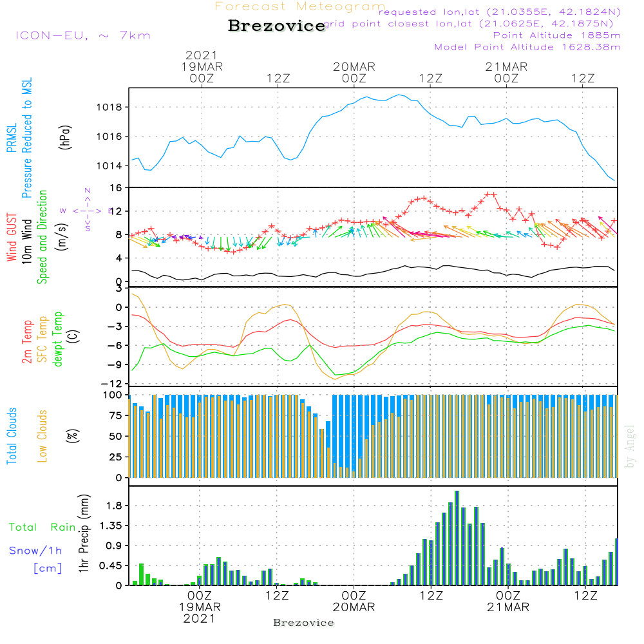Click the '19MAR' date label on bottom axis
This screenshot has height=644, width=644.
click(x=200, y=607)
